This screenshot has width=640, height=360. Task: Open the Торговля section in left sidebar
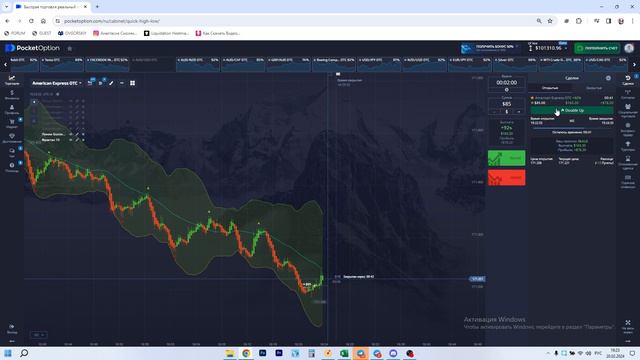(x=11, y=80)
